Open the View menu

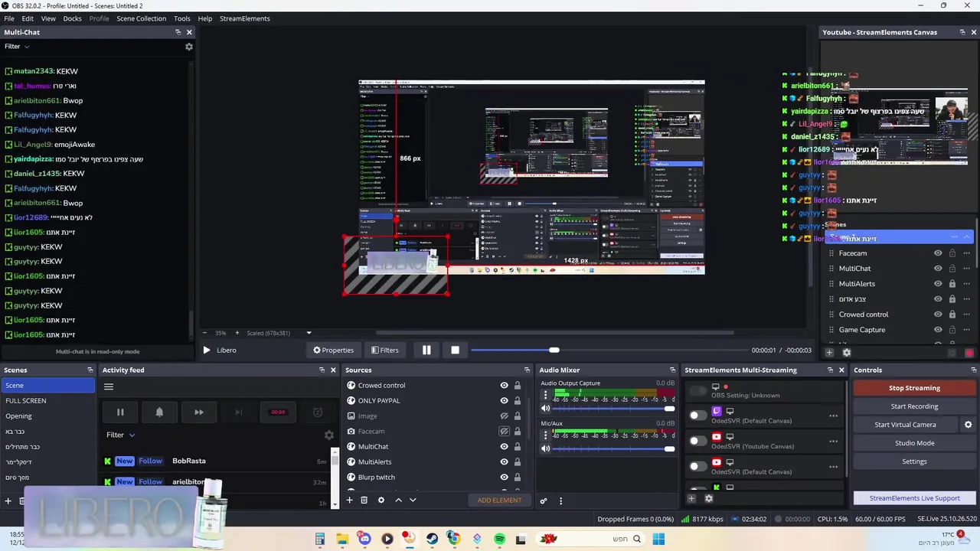pos(48,18)
